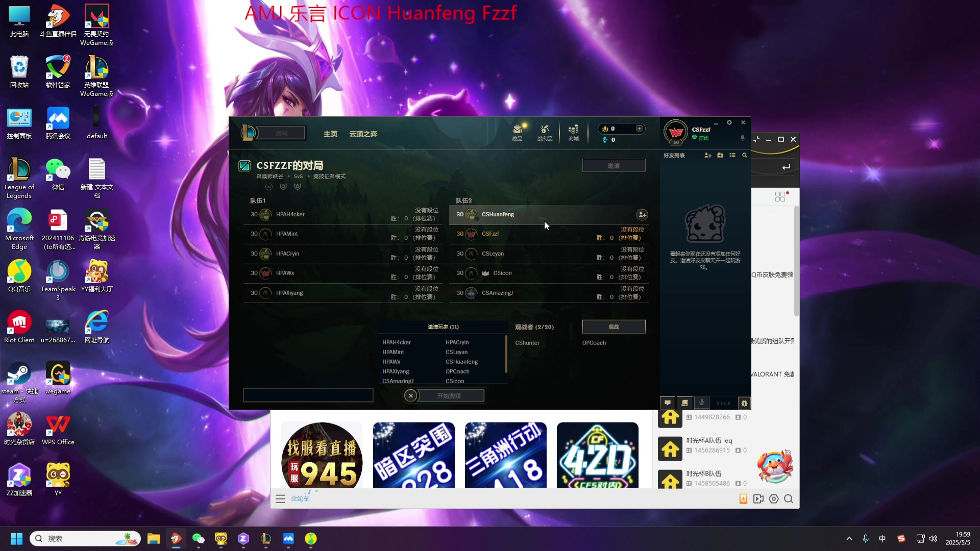Click OPCoach in invited players list

click(x=457, y=371)
